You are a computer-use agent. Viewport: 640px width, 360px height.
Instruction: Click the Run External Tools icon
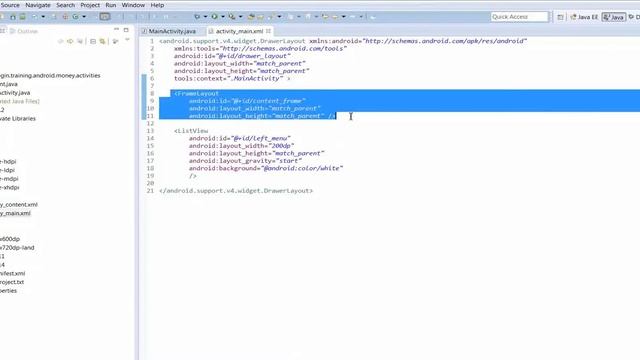231,17
